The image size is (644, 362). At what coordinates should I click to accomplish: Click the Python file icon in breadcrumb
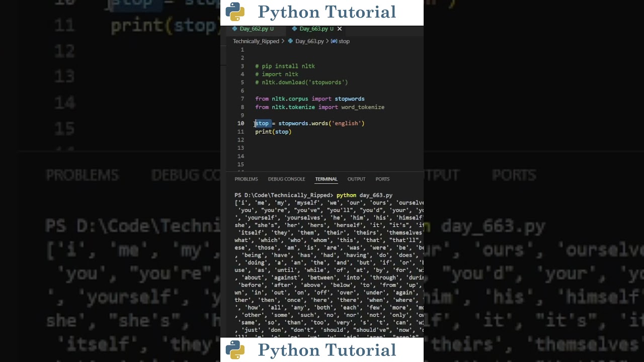[291, 41]
